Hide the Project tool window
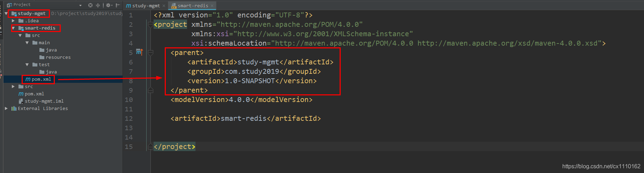644x173 pixels. 118,5
